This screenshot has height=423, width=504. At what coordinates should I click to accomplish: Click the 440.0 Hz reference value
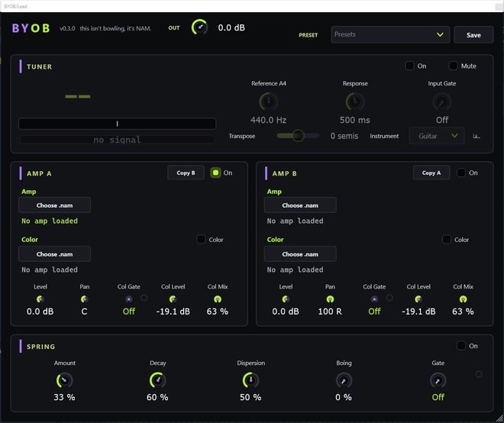268,120
